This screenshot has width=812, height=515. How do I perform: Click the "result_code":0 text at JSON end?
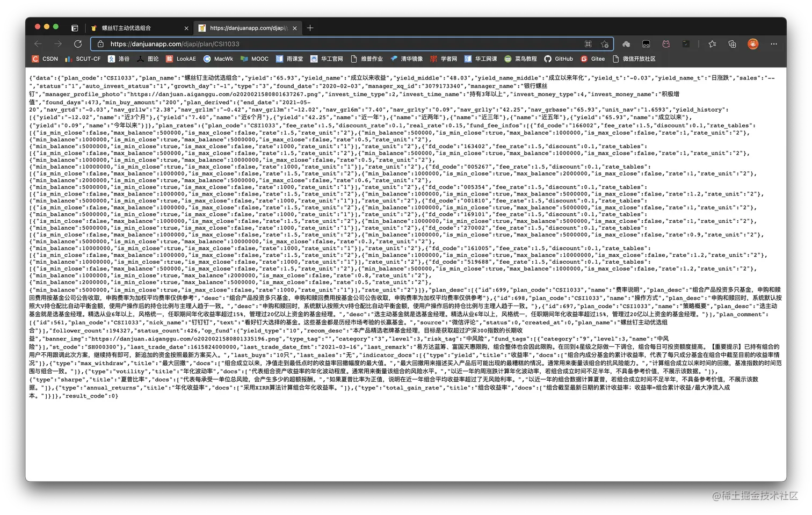coord(89,396)
